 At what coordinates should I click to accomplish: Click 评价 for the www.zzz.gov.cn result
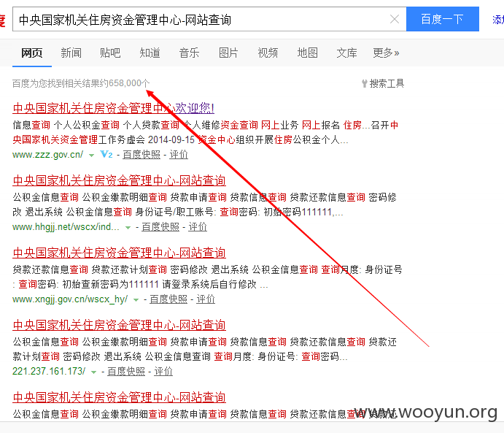[179, 155]
